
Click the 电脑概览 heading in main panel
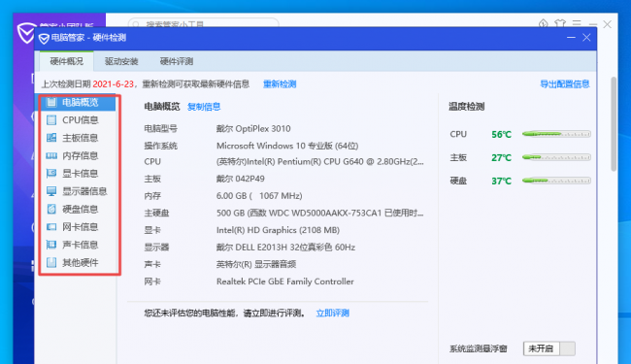[162, 107]
